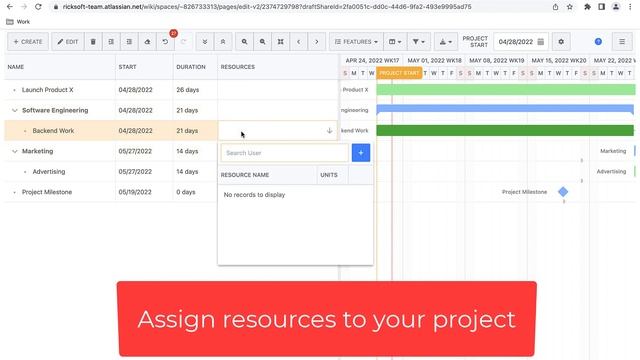Click the Backend Work dark green bar
The height and width of the screenshot is (360, 640).
click(505, 130)
